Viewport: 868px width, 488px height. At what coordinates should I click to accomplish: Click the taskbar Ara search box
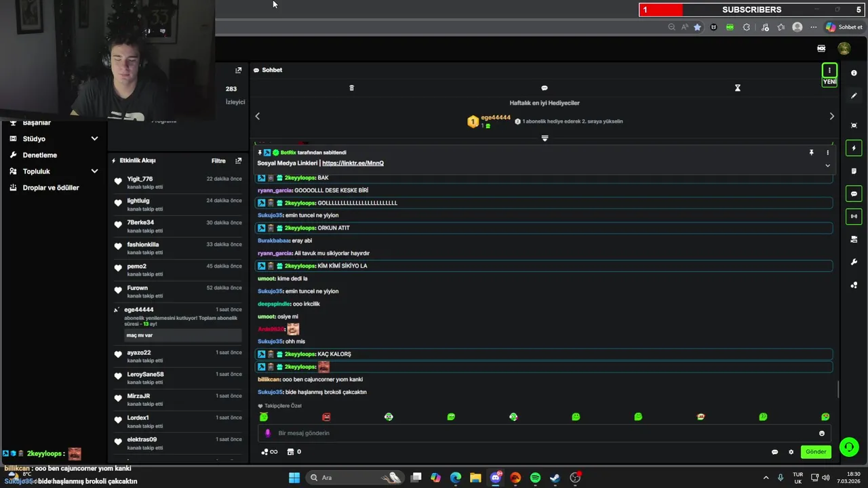pos(356,478)
